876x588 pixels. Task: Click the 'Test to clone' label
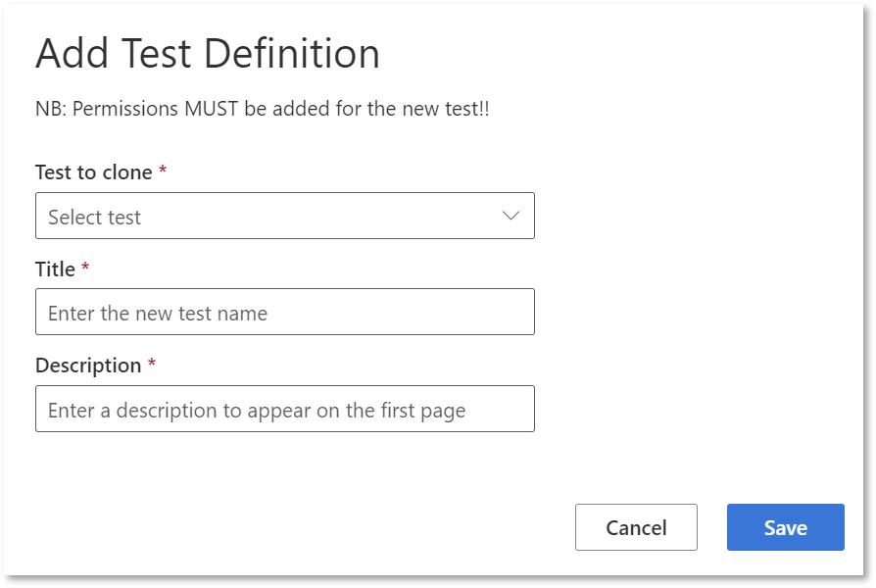93,172
